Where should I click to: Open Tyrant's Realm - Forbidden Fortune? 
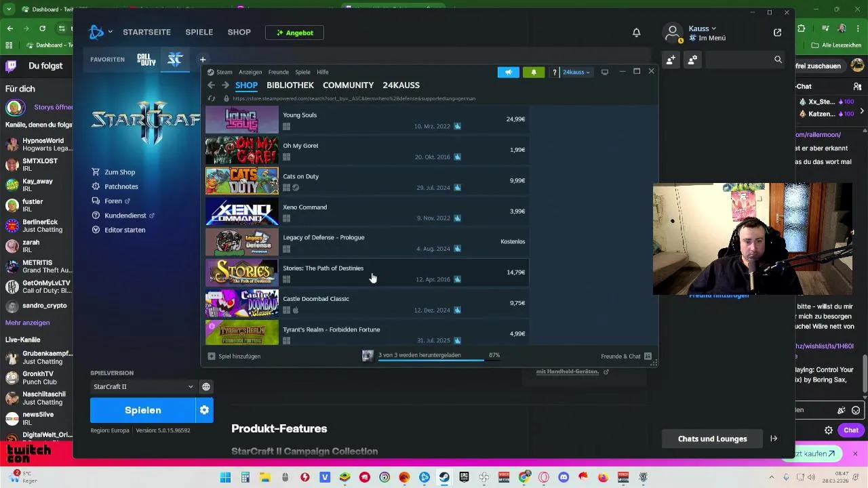(x=367, y=332)
